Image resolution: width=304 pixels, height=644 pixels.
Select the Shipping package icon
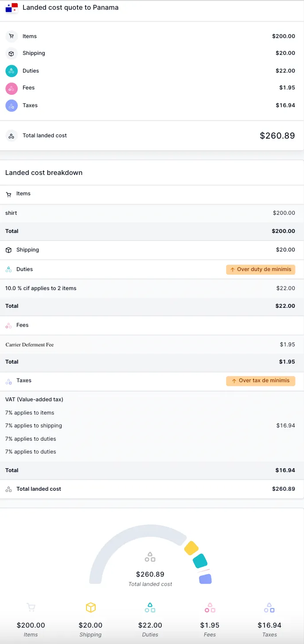click(x=11, y=53)
